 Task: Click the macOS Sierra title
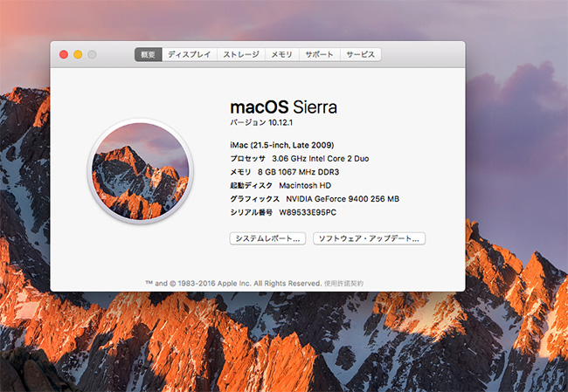coord(284,107)
